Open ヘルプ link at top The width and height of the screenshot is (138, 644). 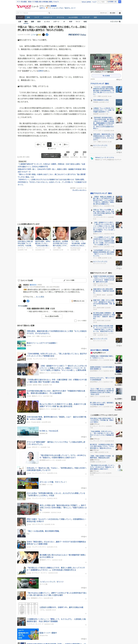click(94, 2)
